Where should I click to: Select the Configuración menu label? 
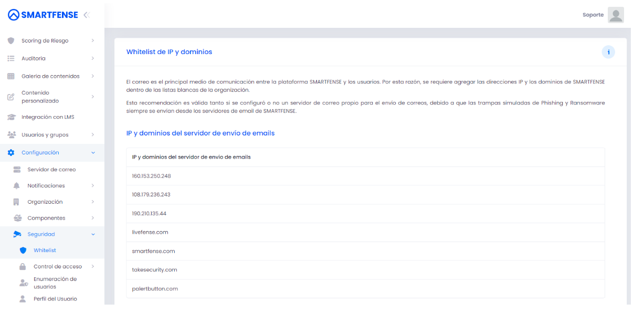(40, 153)
